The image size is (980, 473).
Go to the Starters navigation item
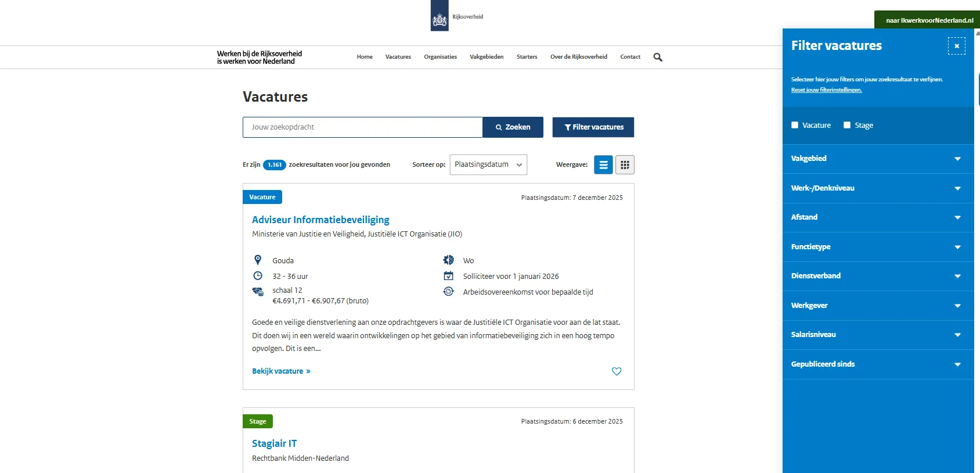coord(527,57)
